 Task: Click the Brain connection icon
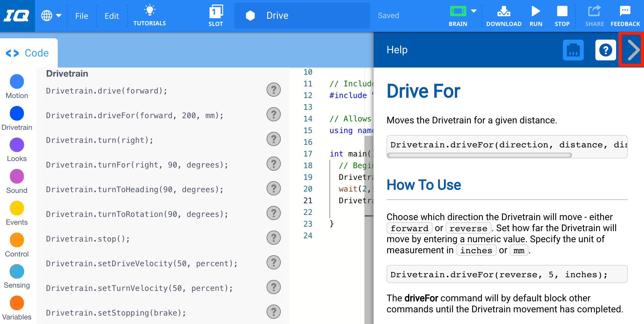pyautogui.click(x=458, y=11)
